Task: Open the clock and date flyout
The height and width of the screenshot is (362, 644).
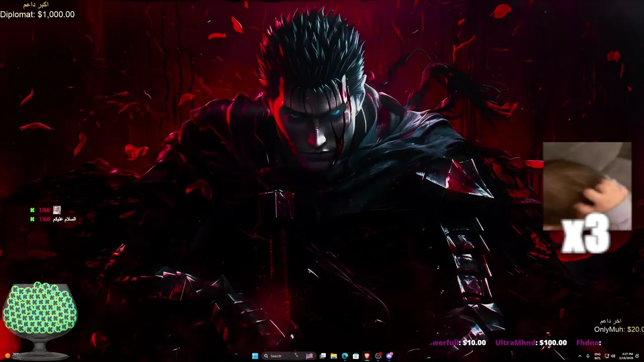Action: coord(626,356)
